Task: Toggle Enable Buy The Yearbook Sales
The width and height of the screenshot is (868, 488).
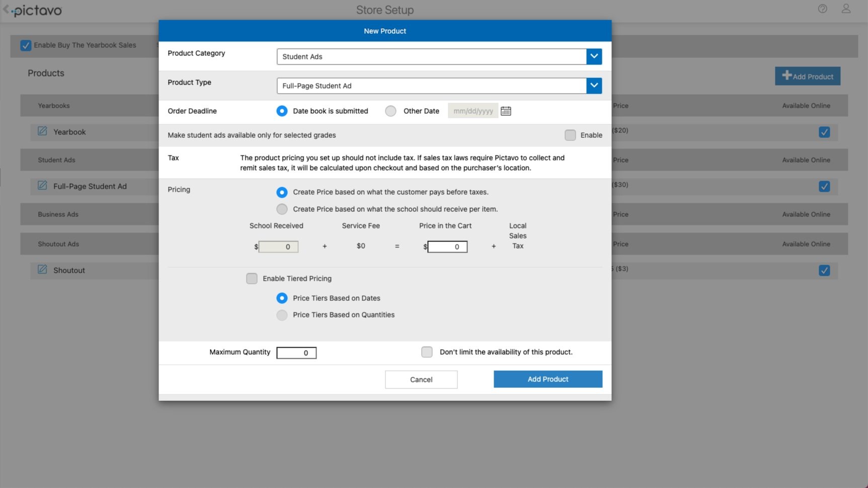Action: pyautogui.click(x=26, y=45)
